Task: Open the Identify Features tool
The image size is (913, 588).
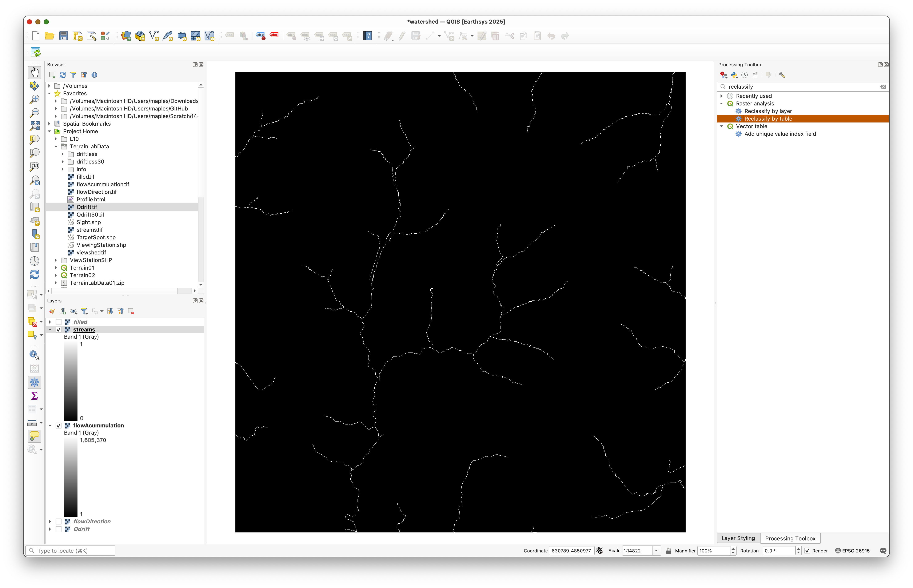Action: [x=34, y=355]
